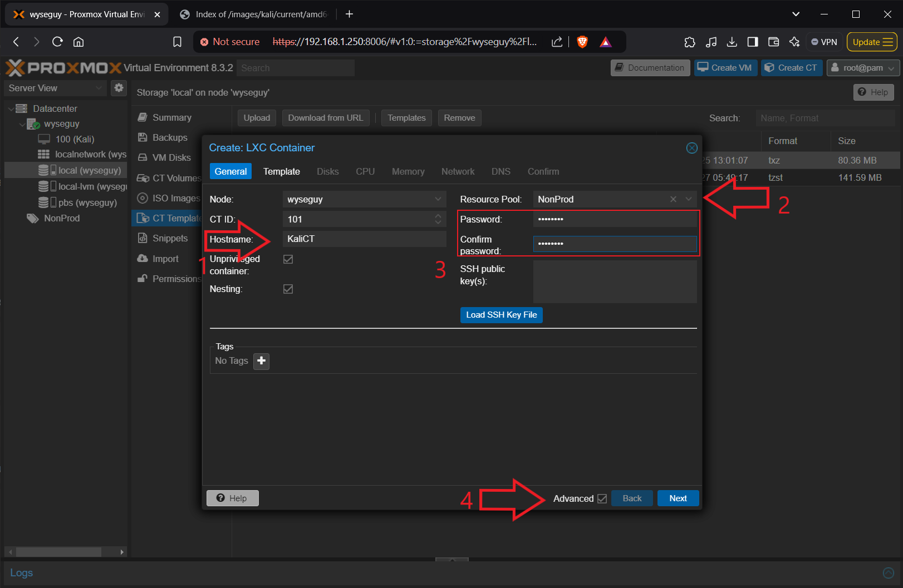This screenshot has width=903, height=588.
Task: Click the Templates button
Action: coord(406,118)
